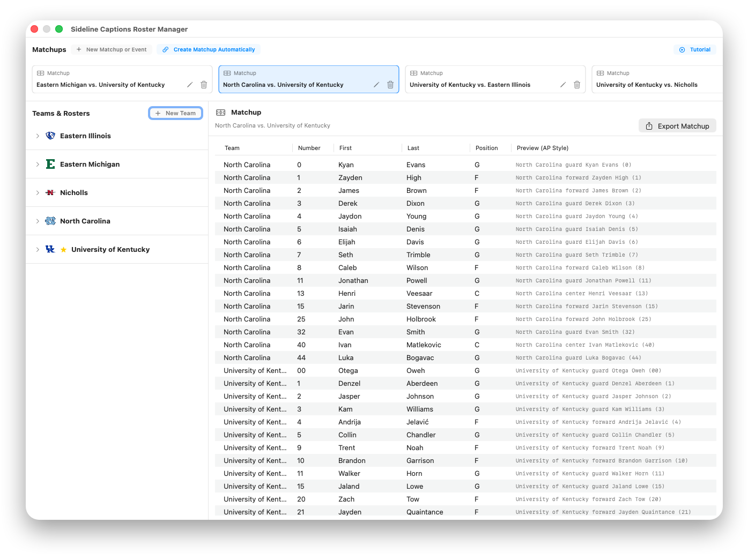Add a New Team

175,113
